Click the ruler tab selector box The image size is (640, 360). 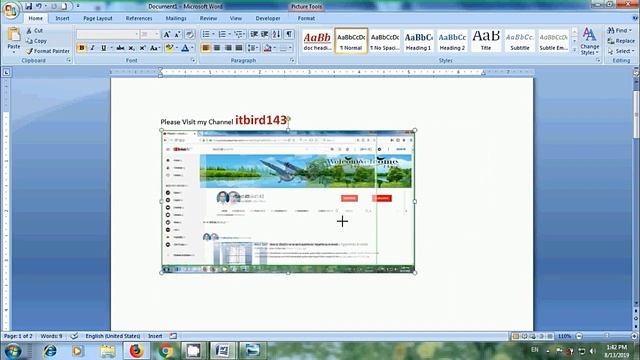pos(6,72)
